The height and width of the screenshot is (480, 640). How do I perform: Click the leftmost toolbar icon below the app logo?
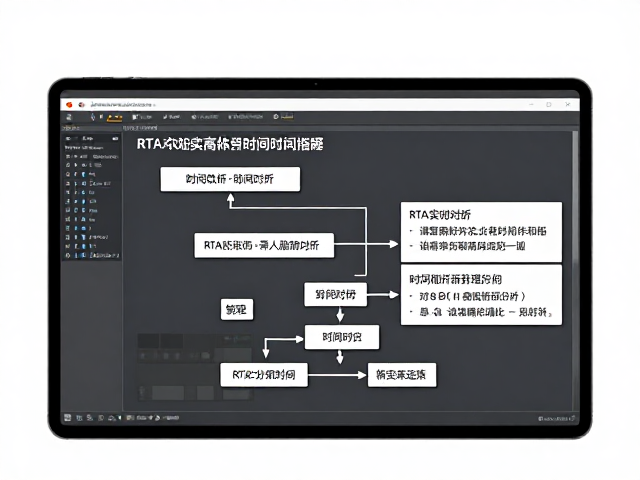point(69,117)
